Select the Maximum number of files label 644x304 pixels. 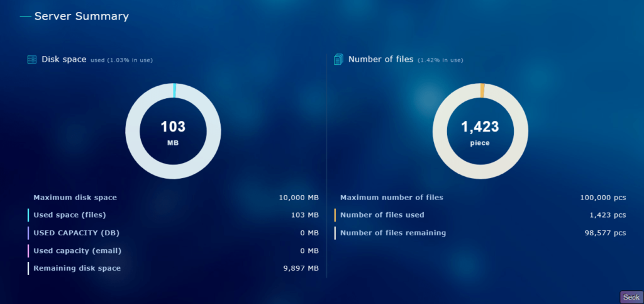(x=391, y=198)
